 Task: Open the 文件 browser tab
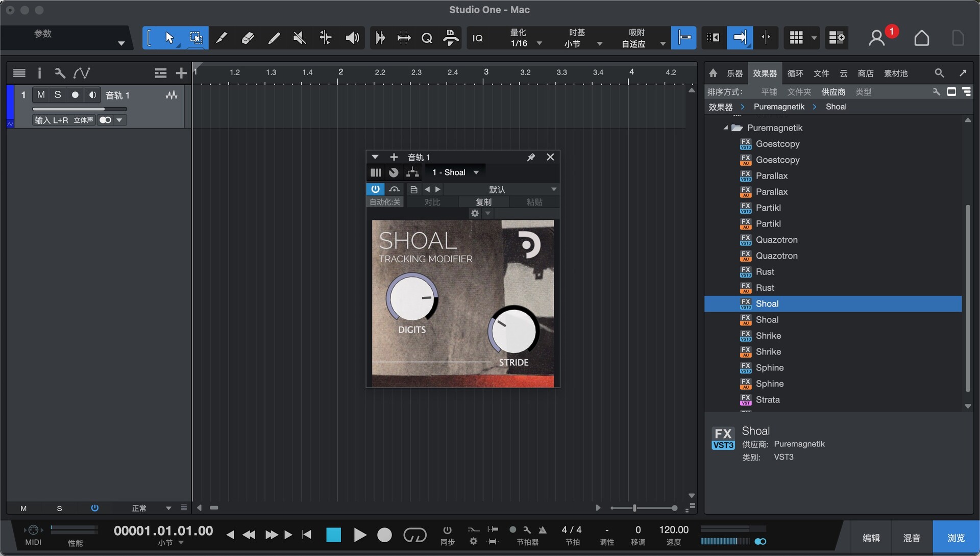coord(821,73)
